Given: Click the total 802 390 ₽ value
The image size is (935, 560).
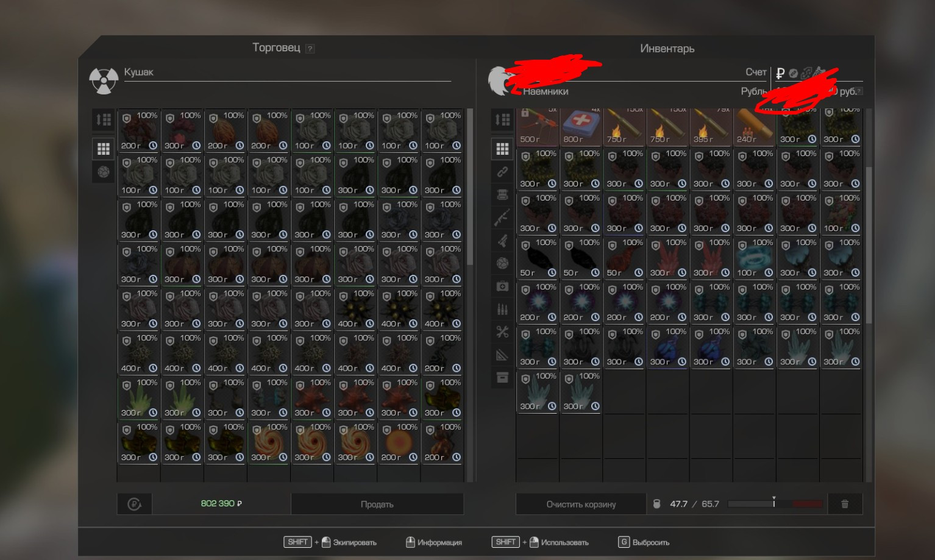Looking at the screenshot, I should tap(221, 503).
